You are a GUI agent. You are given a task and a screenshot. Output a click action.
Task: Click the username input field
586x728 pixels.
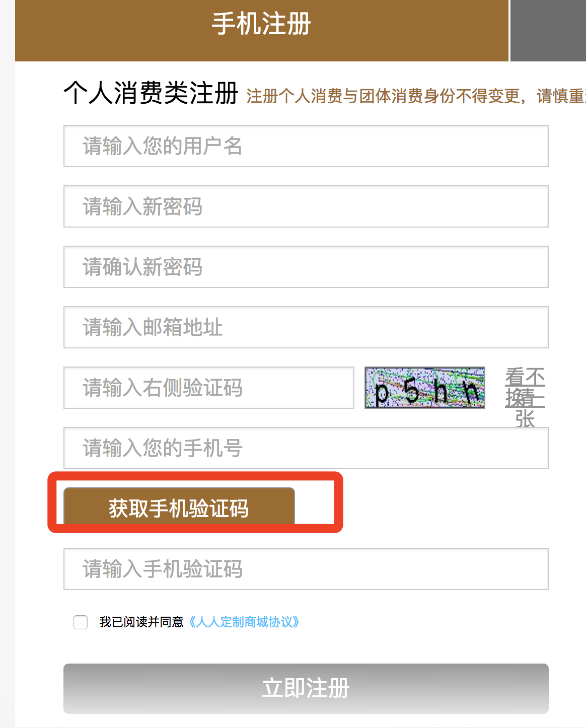pyautogui.click(x=306, y=146)
